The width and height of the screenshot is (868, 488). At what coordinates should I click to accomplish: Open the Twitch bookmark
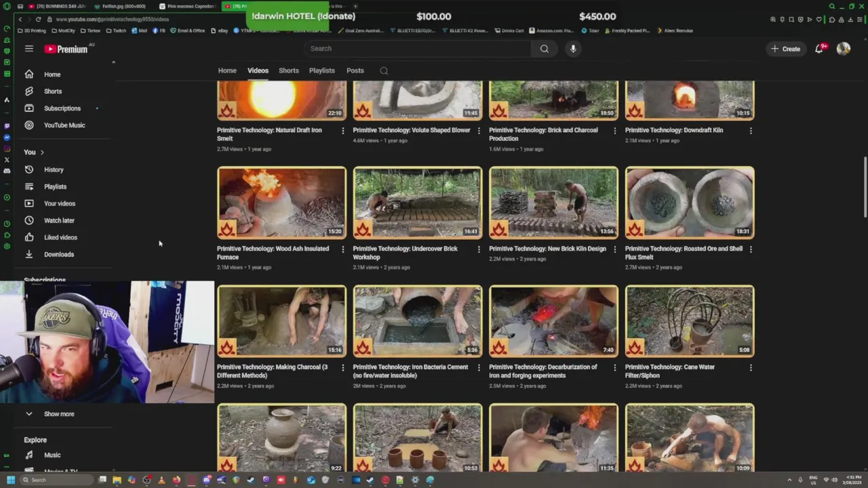[116, 30]
